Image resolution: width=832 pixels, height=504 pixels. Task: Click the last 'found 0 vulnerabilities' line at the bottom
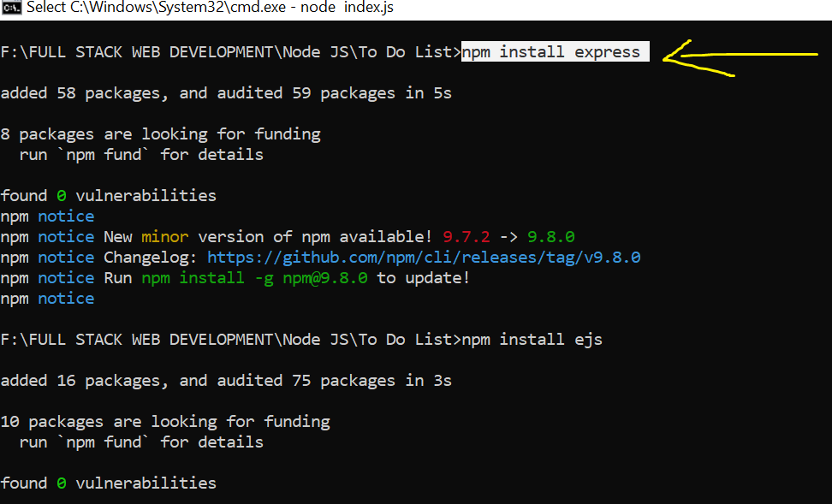pyautogui.click(x=109, y=483)
